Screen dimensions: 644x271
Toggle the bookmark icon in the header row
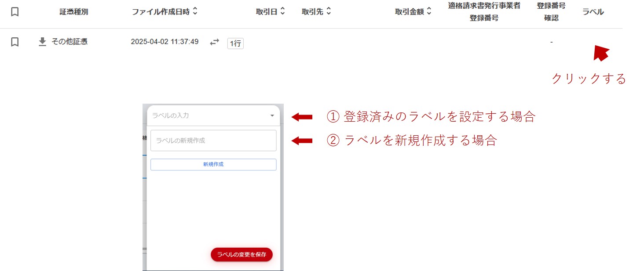[15, 12]
